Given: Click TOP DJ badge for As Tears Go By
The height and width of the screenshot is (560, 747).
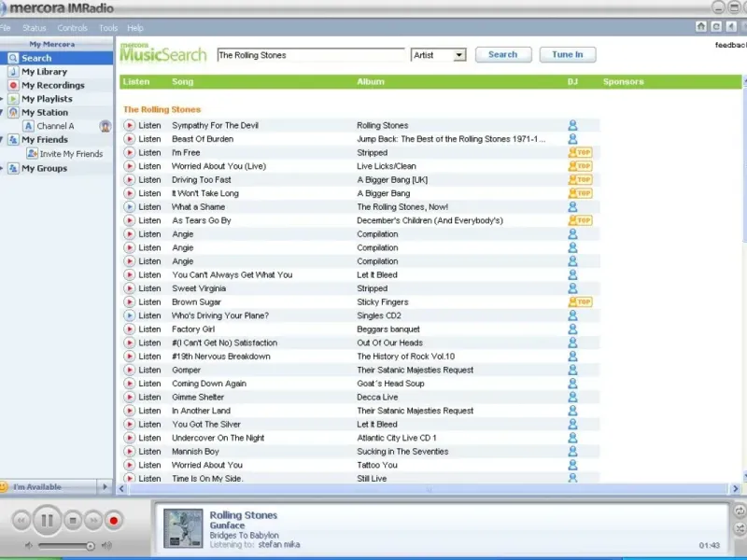Looking at the screenshot, I should tap(580, 220).
